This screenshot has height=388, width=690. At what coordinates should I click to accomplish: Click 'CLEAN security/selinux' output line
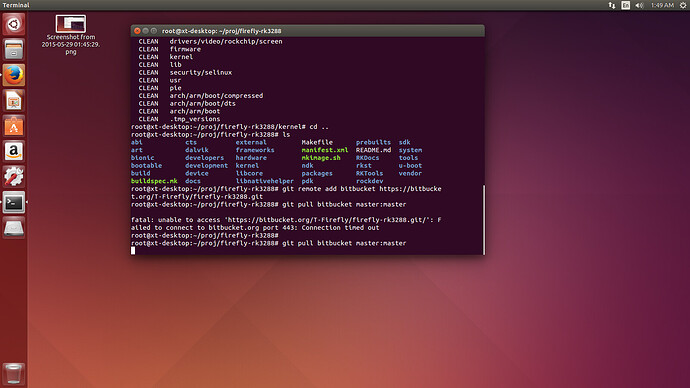point(185,73)
